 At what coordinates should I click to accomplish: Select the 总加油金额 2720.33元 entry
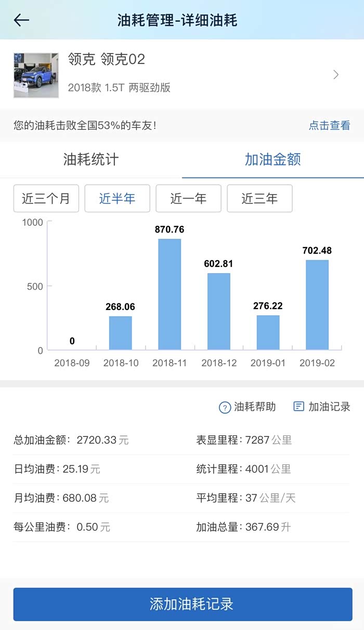point(71,440)
